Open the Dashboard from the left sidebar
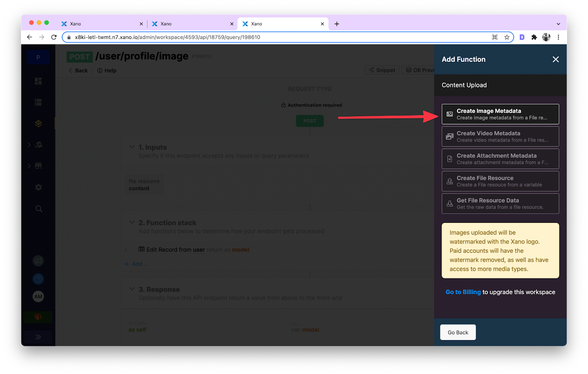This screenshot has width=588, height=374. (38, 81)
